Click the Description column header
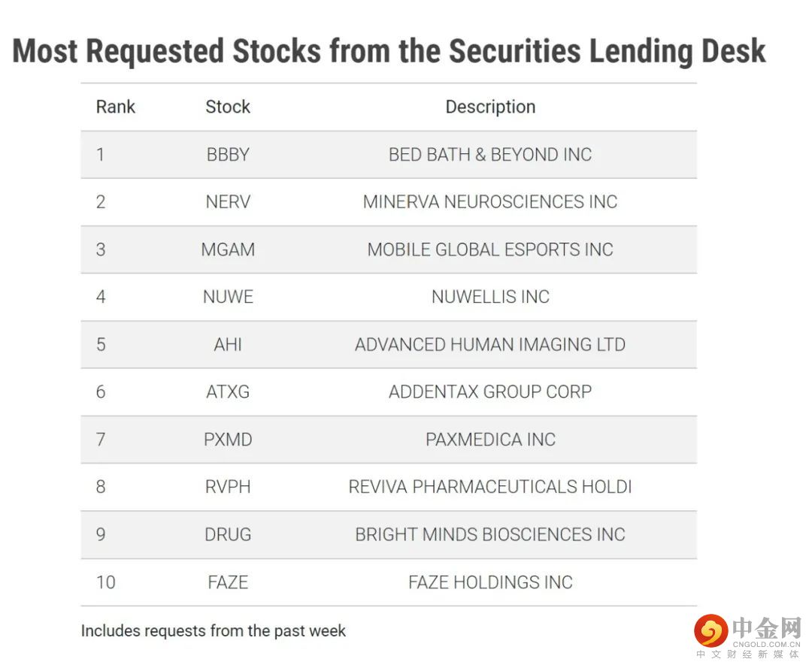 (490, 107)
